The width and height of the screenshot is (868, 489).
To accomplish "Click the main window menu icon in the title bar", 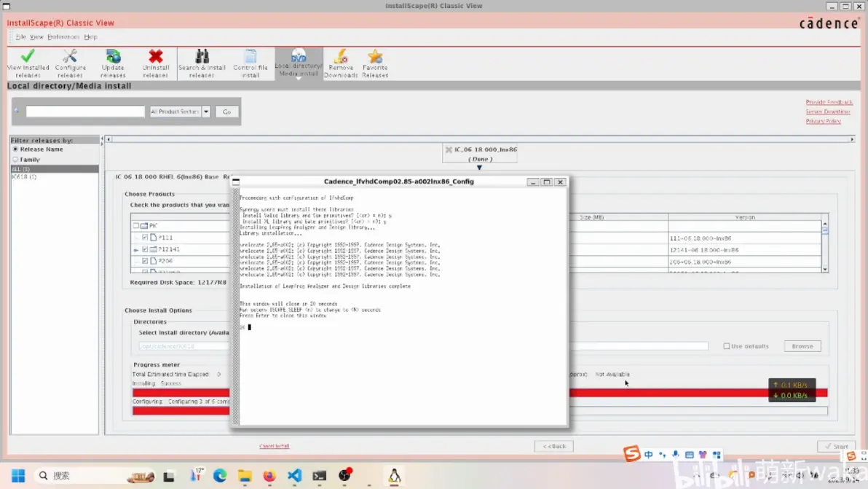I will click(x=6, y=6).
